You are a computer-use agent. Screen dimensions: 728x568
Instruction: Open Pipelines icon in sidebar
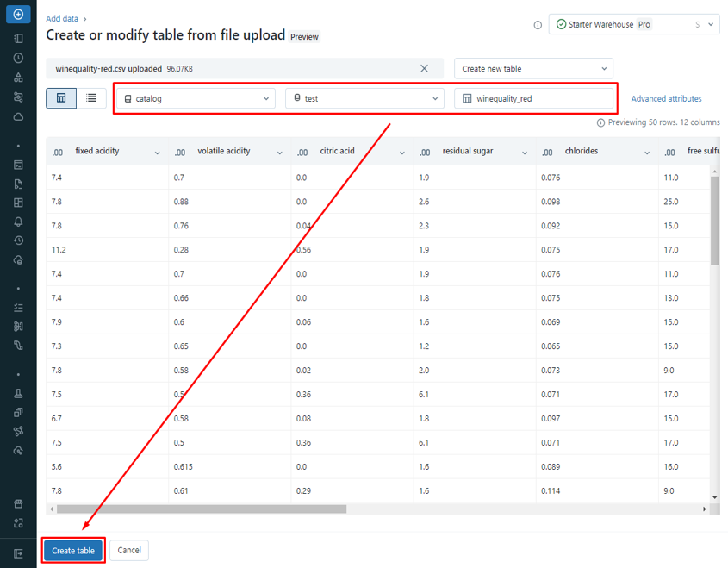(18, 346)
